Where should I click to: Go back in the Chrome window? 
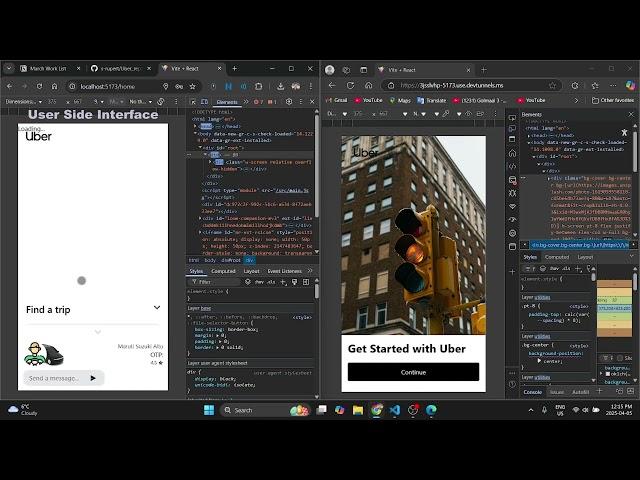click(x=10, y=86)
